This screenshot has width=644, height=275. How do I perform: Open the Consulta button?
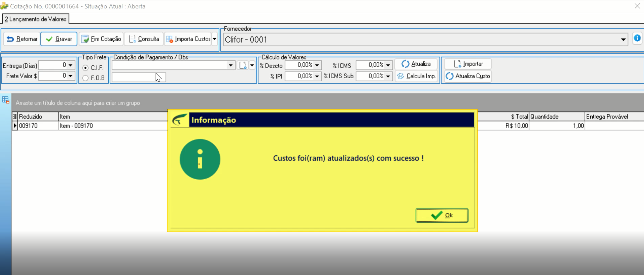pyautogui.click(x=144, y=39)
